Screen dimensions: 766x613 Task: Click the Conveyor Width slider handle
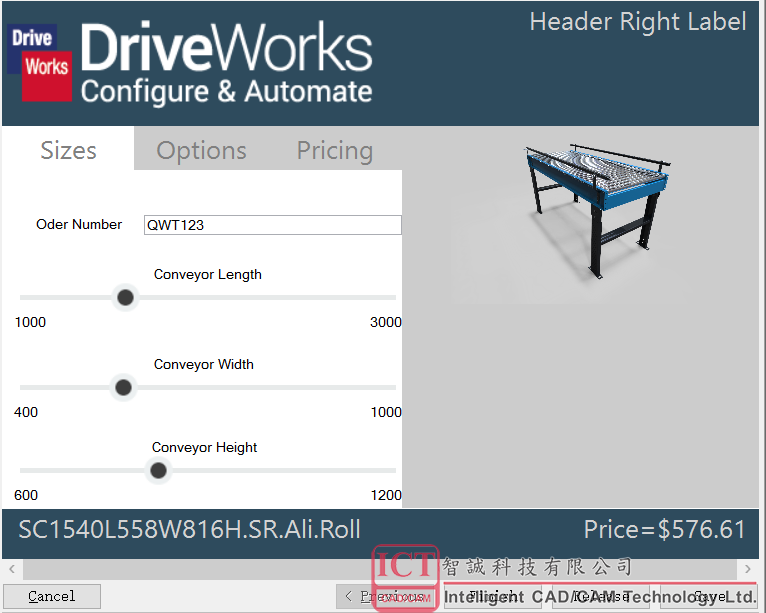tap(123, 387)
